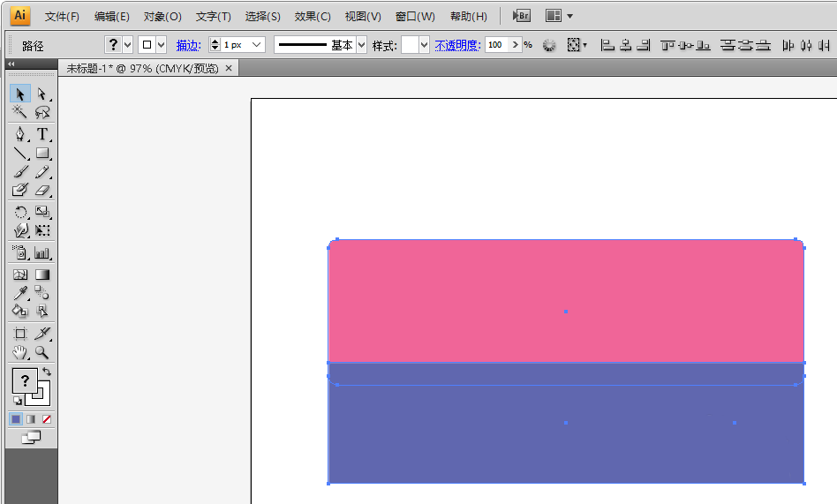Switch paint mode to Gradient
This screenshot has height=504, width=837.
31,419
